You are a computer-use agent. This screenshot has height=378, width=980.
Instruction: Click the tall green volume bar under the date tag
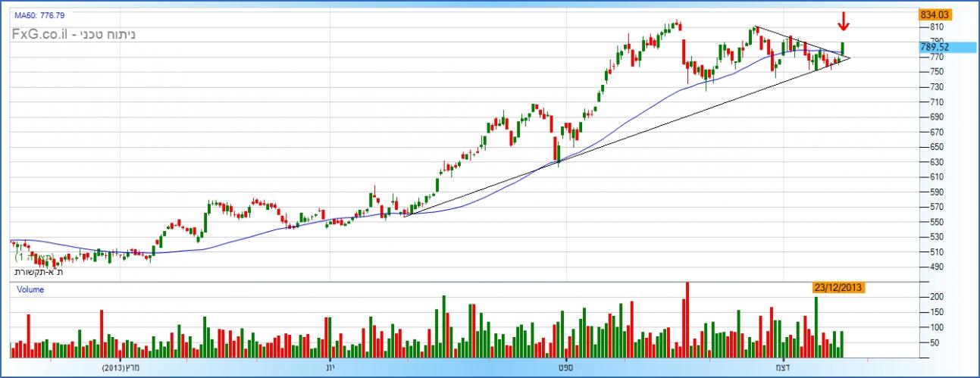tap(816, 326)
